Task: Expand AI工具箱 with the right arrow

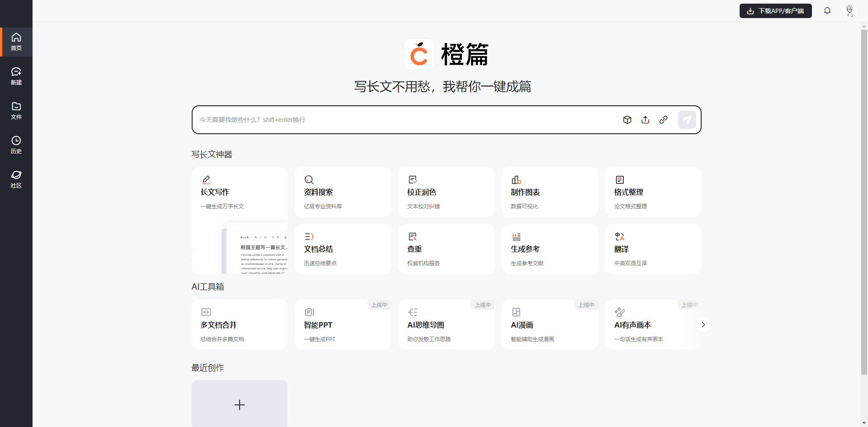Action: (703, 324)
